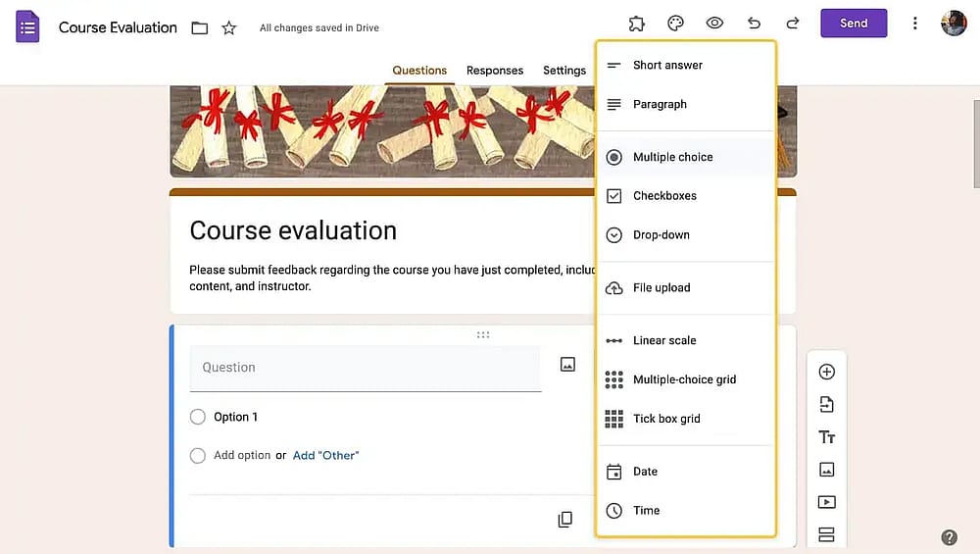Add an image from sidebar toolbar

pyautogui.click(x=827, y=470)
